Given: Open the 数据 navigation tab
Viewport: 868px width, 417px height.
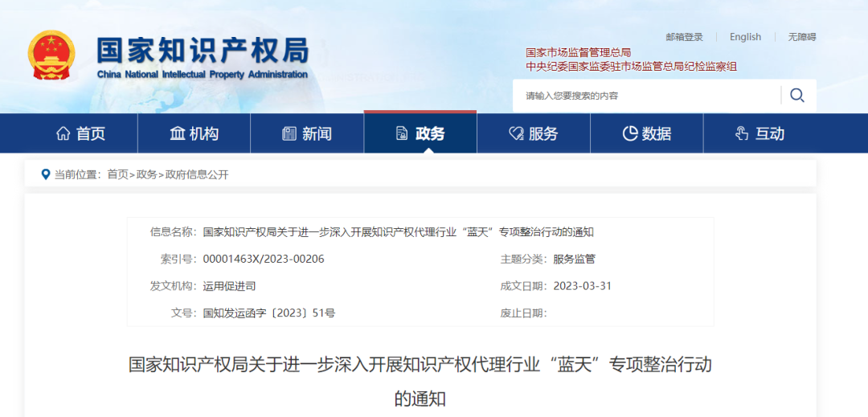Looking at the screenshot, I should pyautogui.click(x=646, y=133).
